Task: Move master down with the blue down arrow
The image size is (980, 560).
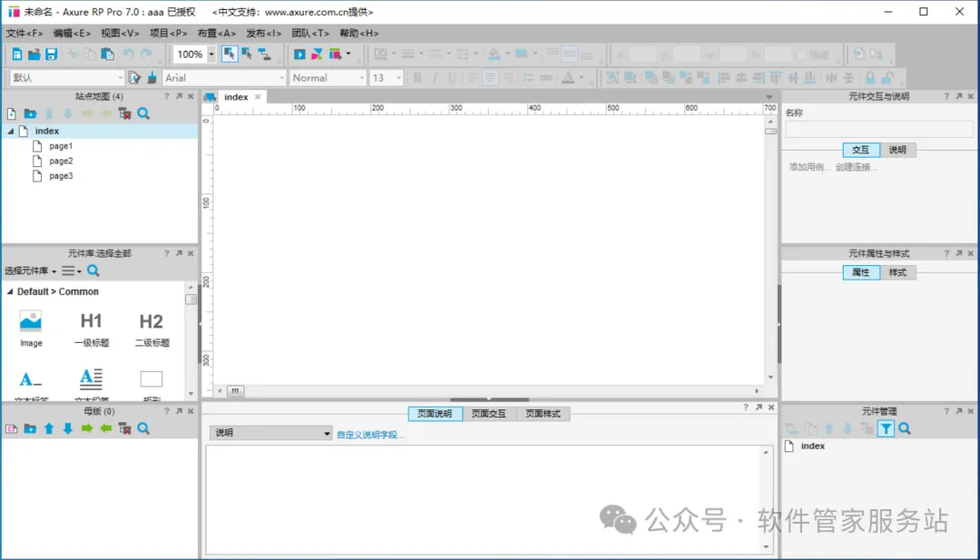Action: [x=67, y=428]
